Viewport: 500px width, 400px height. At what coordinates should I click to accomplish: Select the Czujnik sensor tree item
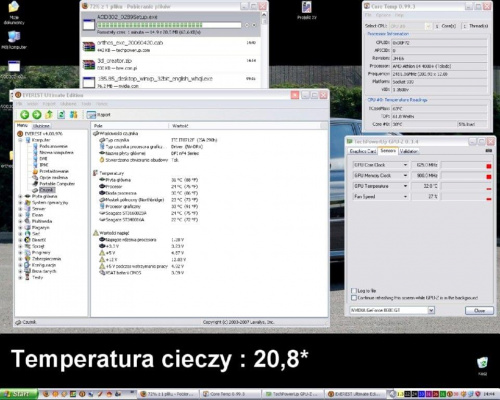[x=47, y=190]
